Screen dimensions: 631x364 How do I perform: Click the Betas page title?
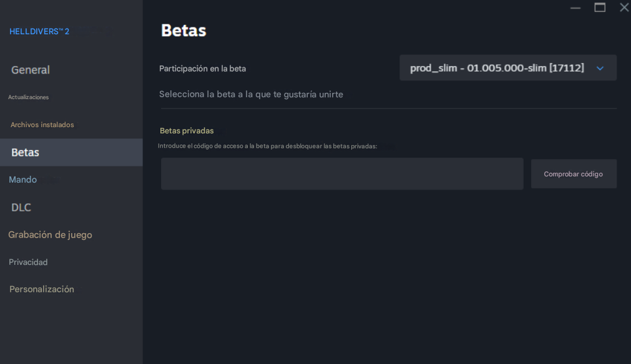click(x=183, y=31)
